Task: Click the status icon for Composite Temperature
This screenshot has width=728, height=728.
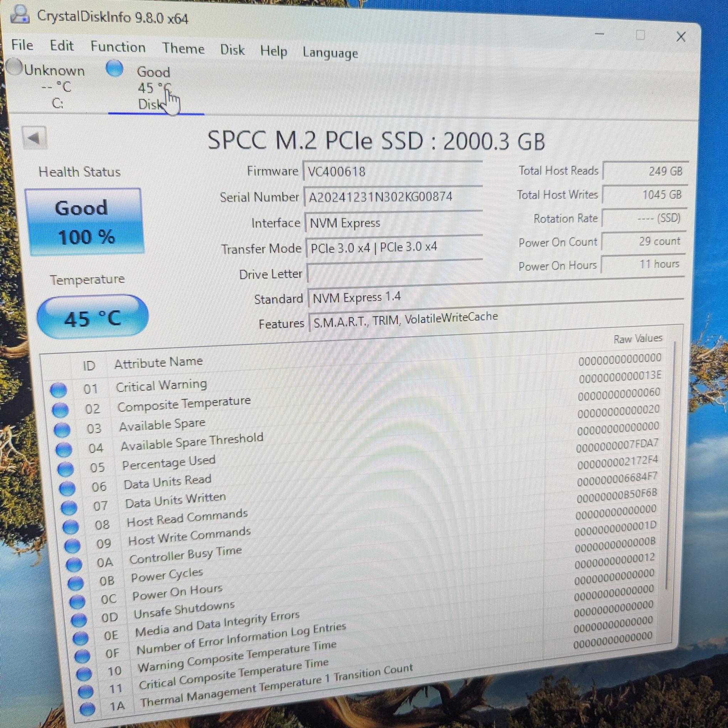Action: pyautogui.click(x=60, y=409)
